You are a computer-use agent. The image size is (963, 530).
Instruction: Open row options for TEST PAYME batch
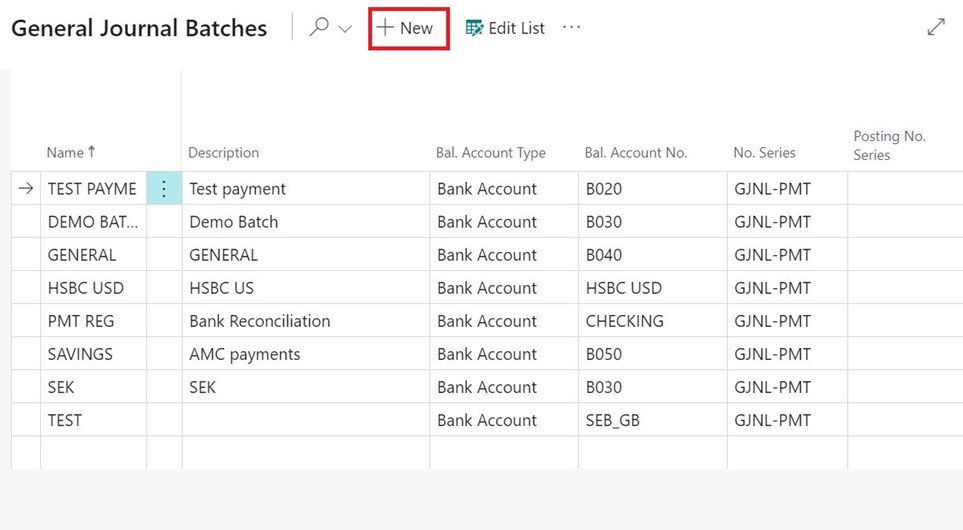point(164,189)
